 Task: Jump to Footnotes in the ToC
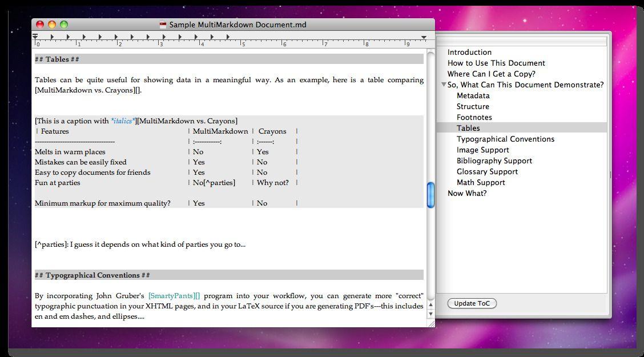click(474, 118)
